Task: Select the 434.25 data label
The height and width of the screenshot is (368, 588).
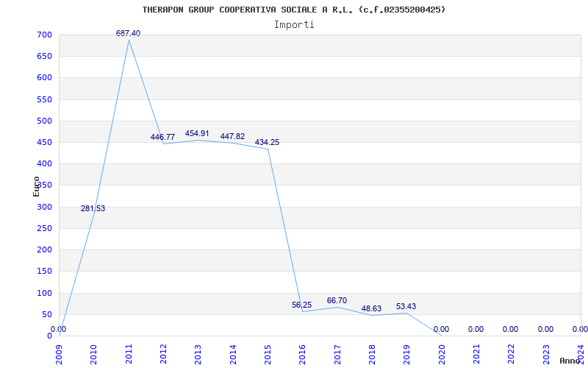Action: 267,142
